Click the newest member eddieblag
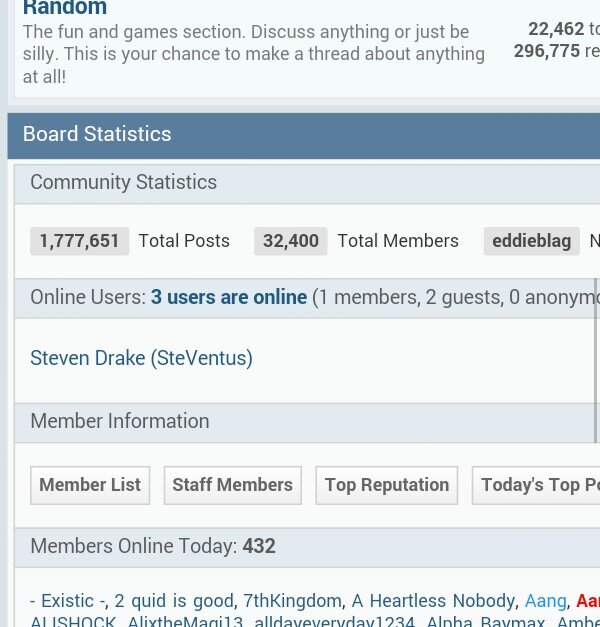 coord(532,241)
